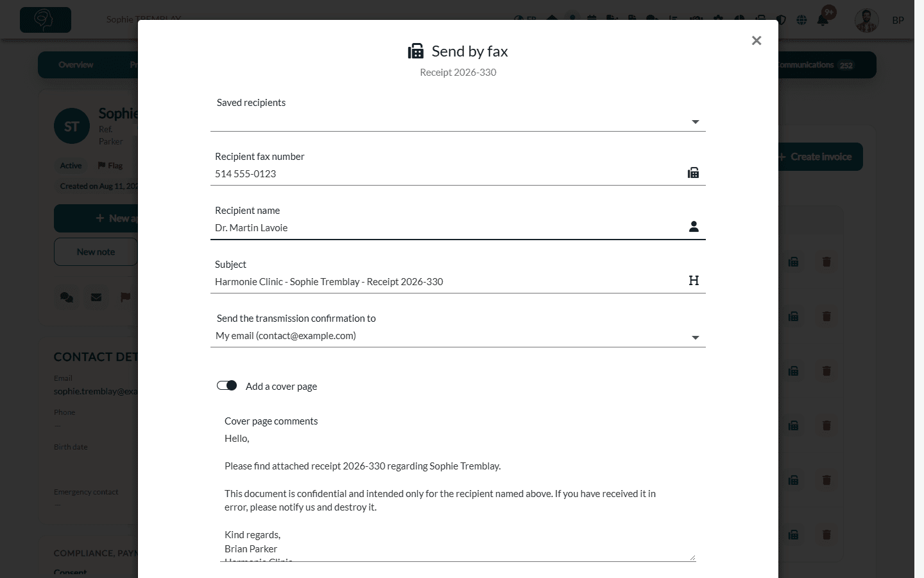Viewport: 924px width, 578px height.
Task: Click the 'Receipt 2026-330' subtitle text
Action: 458,73
